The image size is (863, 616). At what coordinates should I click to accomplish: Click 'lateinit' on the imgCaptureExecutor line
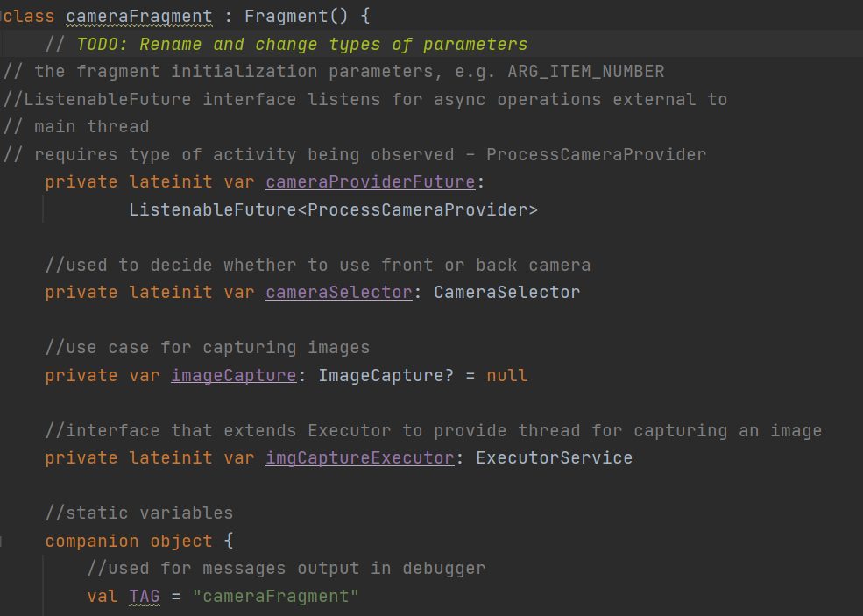point(171,458)
